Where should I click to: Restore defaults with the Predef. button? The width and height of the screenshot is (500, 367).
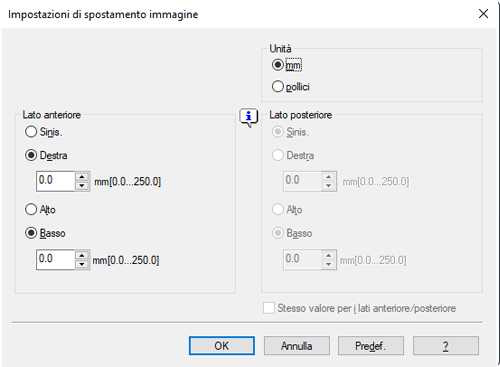371,346
